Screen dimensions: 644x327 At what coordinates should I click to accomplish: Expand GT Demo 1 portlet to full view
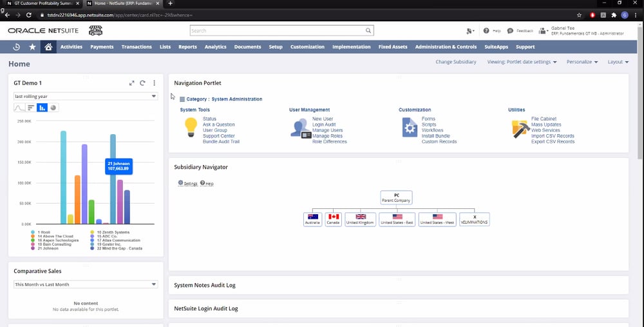(x=131, y=83)
